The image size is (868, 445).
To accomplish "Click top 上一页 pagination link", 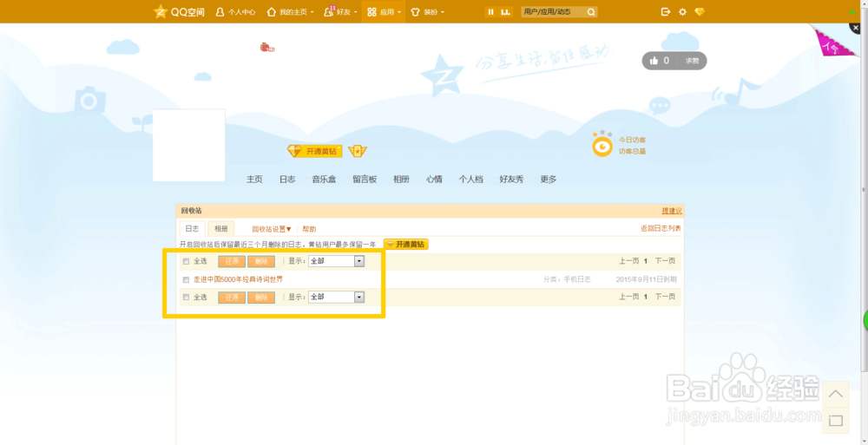I will 629,261.
